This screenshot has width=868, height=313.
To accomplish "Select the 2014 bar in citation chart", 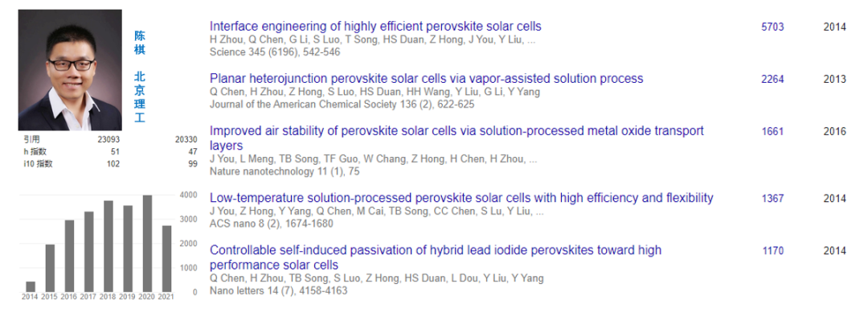I will 31,286.
